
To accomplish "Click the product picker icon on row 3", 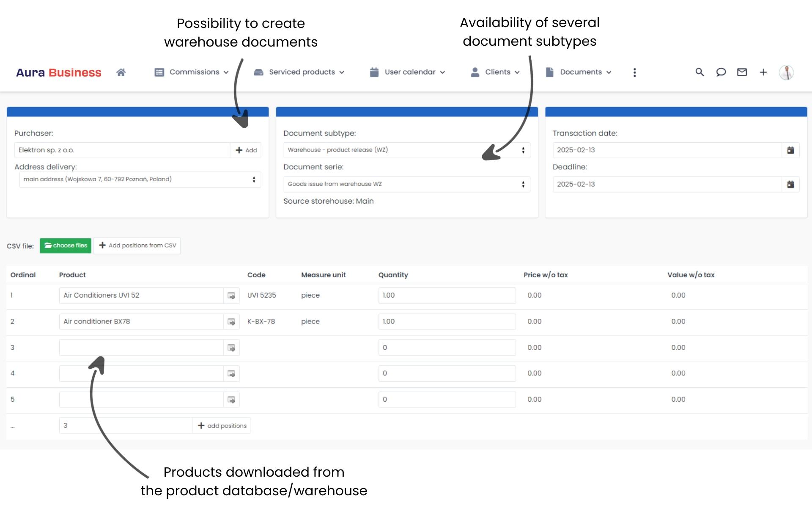I will (231, 347).
